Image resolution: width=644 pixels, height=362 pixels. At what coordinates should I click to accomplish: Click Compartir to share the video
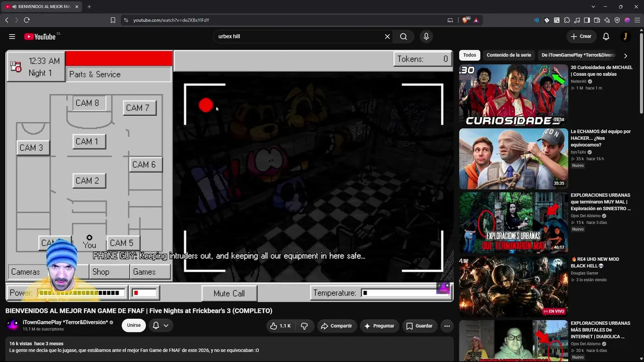click(336, 326)
